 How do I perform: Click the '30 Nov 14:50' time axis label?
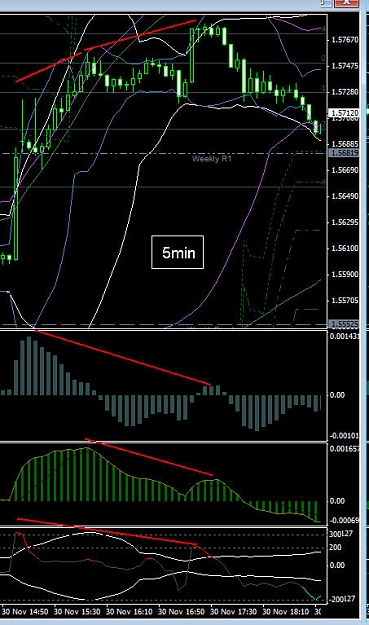[x=24, y=611]
